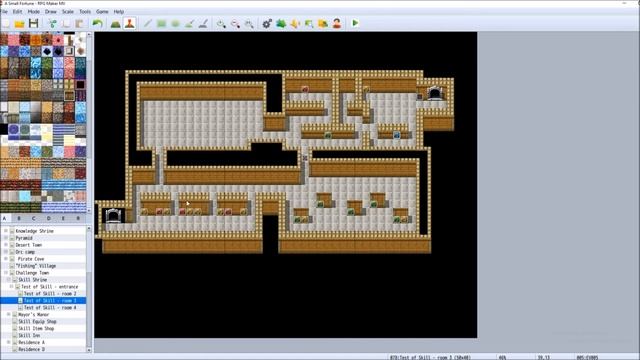The width and height of the screenshot is (640, 360).
Task: Open the Database gears icon
Action: point(267,23)
